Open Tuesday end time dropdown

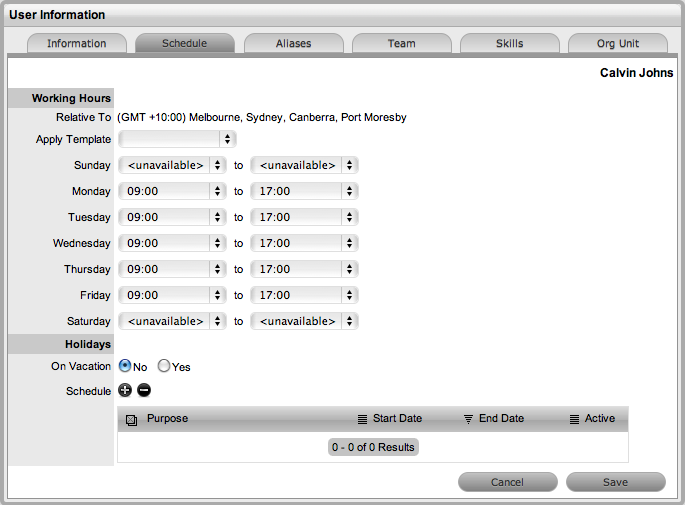(x=304, y=217)
